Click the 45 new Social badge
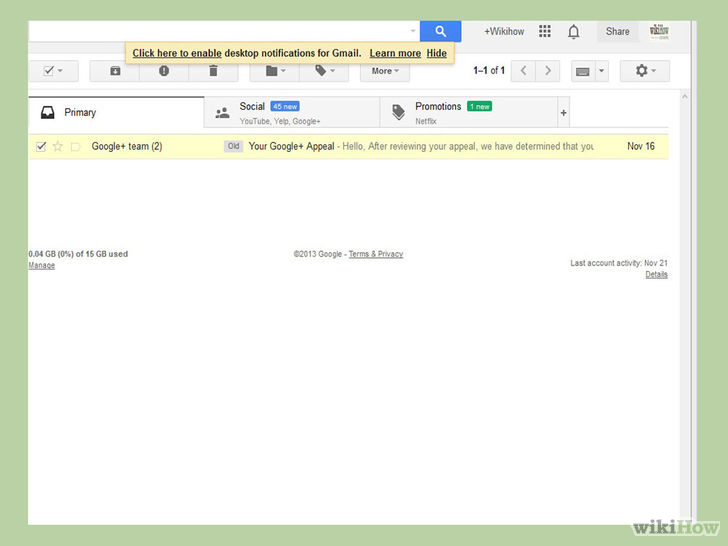The width and height of the screenshot is (728, 546). (x=285, y=106)
